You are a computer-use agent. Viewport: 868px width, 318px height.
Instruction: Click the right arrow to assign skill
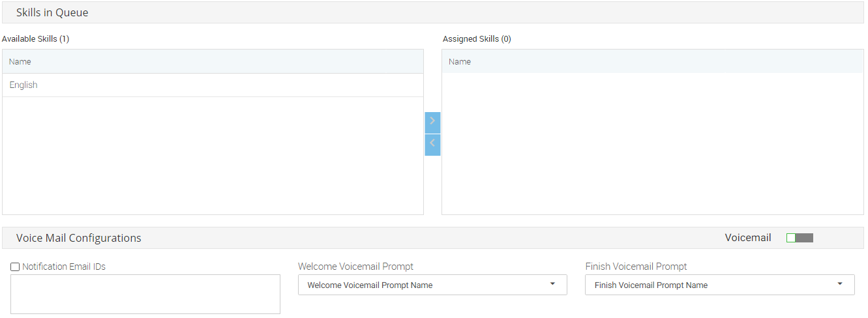coord(432,122)
